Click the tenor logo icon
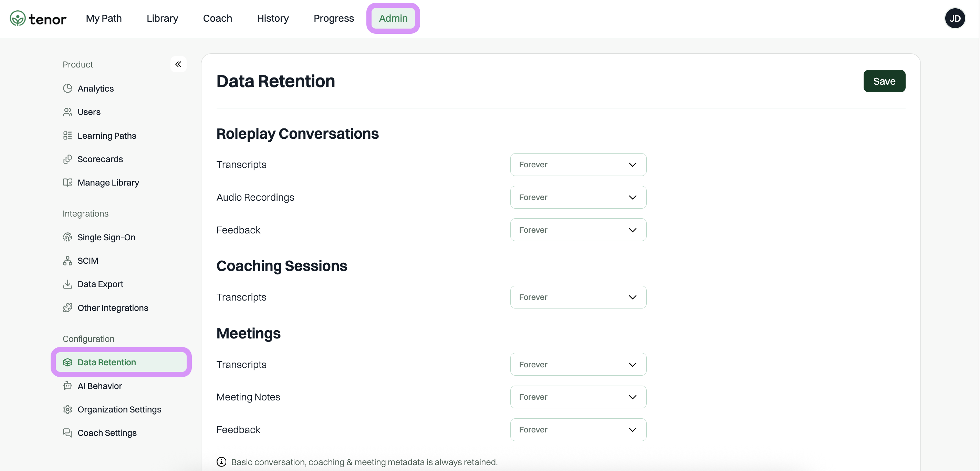Viewport: 980px width, 471px height. pos(18,18)
